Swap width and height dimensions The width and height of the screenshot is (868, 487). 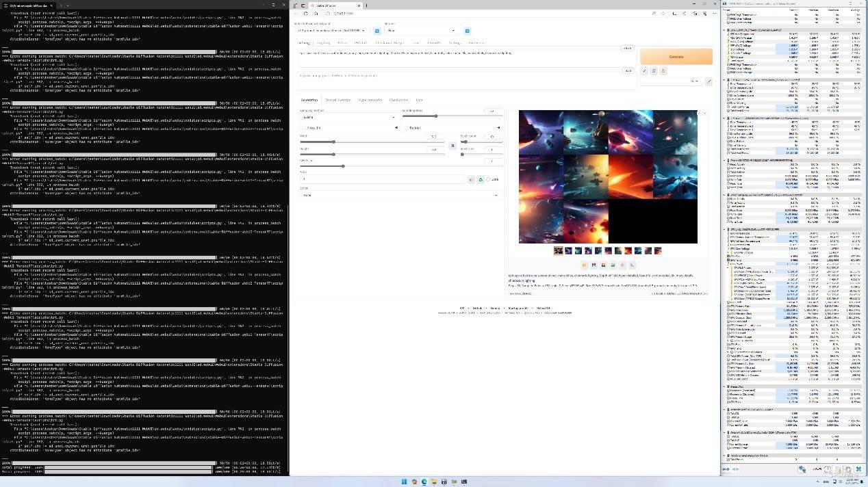(452, 146)
